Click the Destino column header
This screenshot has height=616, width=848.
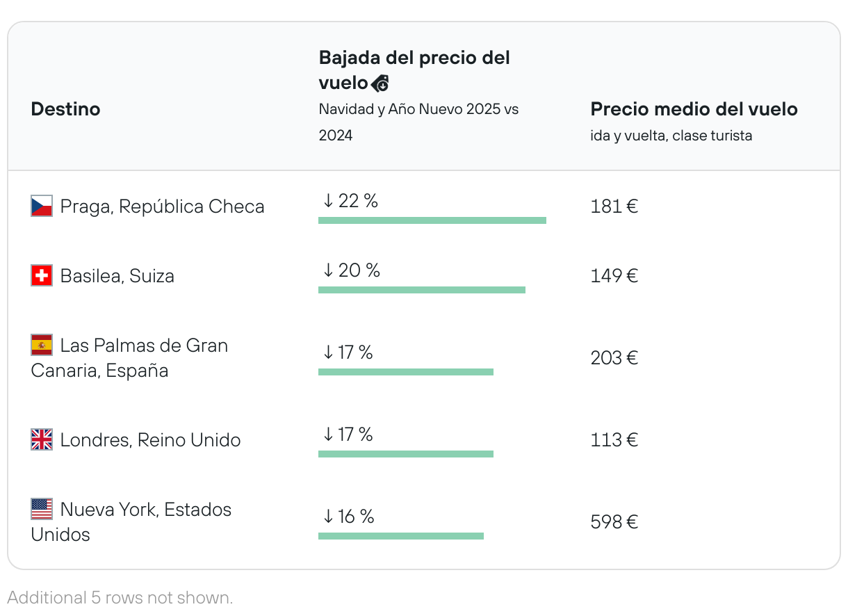[x=65, y=109]
